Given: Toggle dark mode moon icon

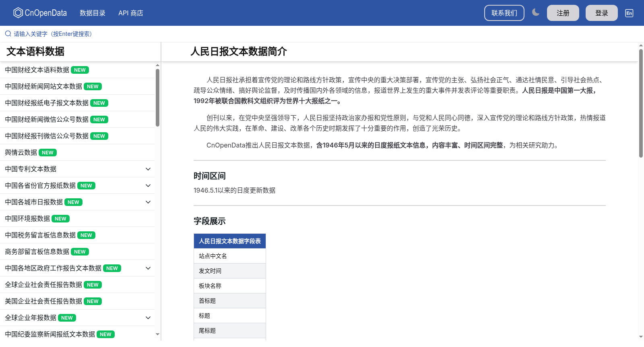Looking at the screenshot, I should (535, 12).
